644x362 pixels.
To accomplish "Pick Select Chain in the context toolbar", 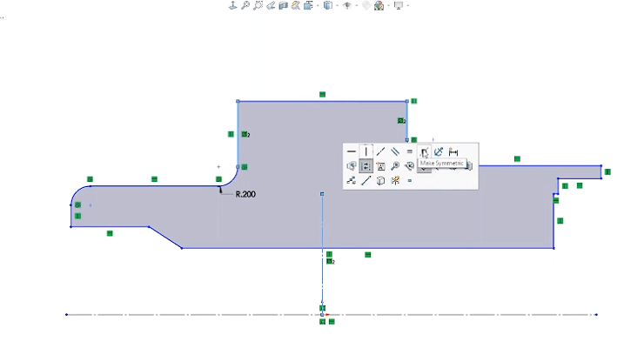I will pyautogui.click(x=352, y=180).
